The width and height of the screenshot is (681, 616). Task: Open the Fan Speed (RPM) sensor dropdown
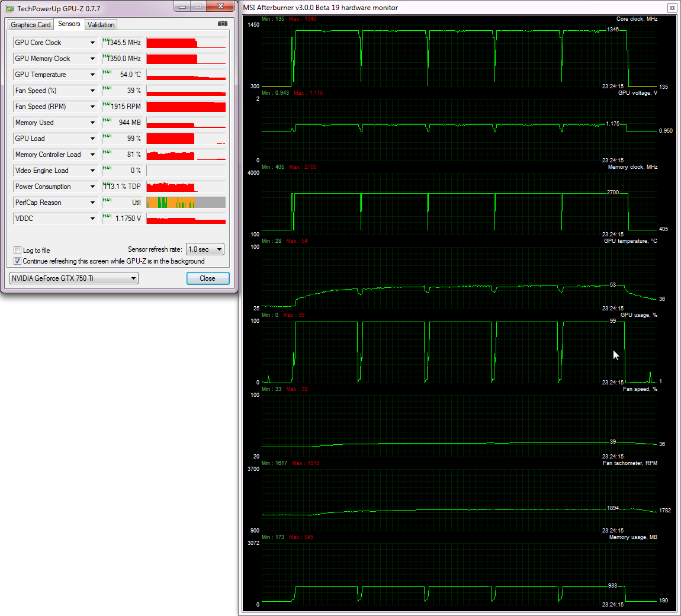pos(92,107)
